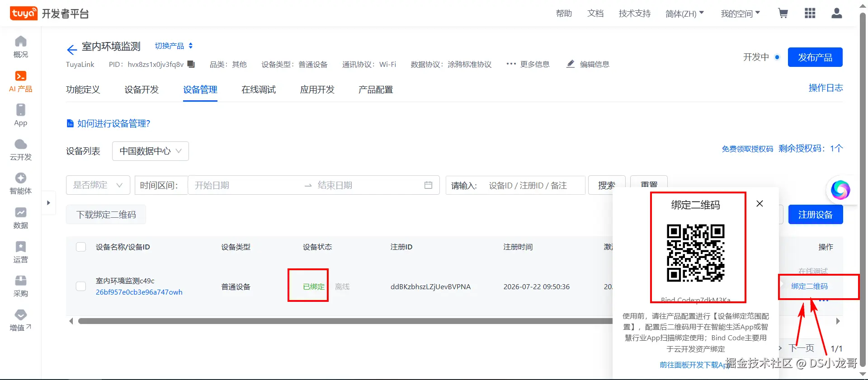Open the 是否绑定 filter dropdown
Screen dimensions: 868x380
coord(98,185)
